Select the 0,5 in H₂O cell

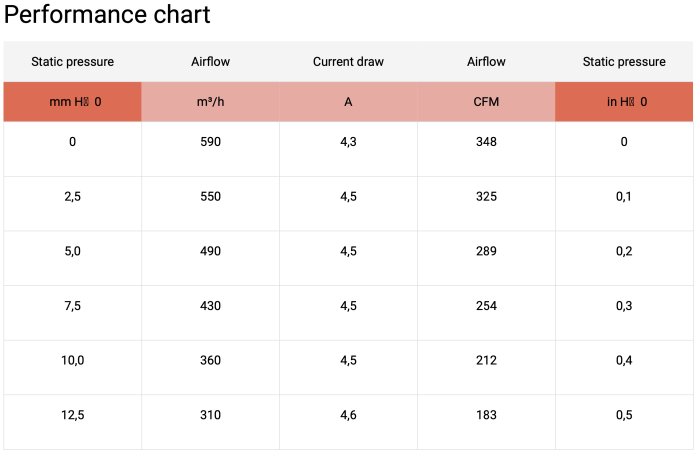coord(624,415)
